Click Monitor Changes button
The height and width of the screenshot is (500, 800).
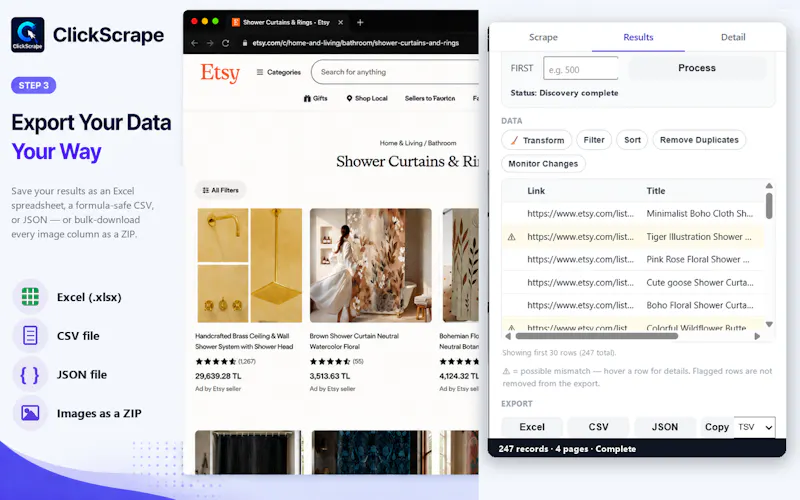click(x=543, y=163)
